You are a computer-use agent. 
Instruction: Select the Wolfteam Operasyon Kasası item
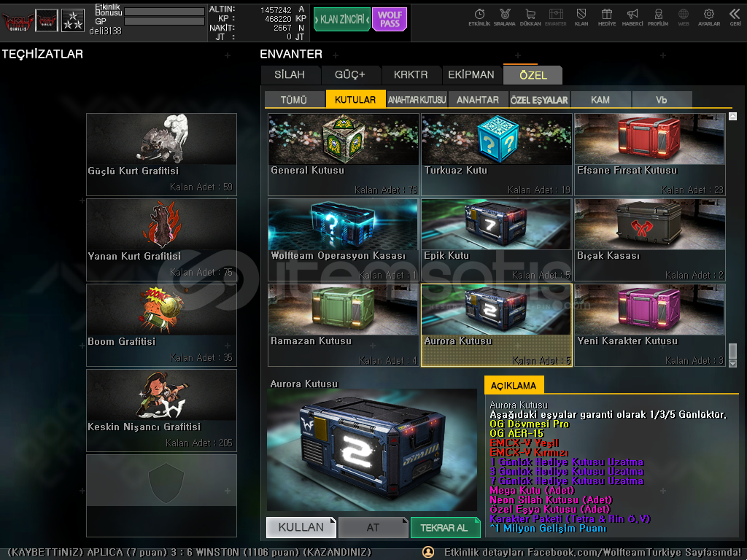(344, 240)
